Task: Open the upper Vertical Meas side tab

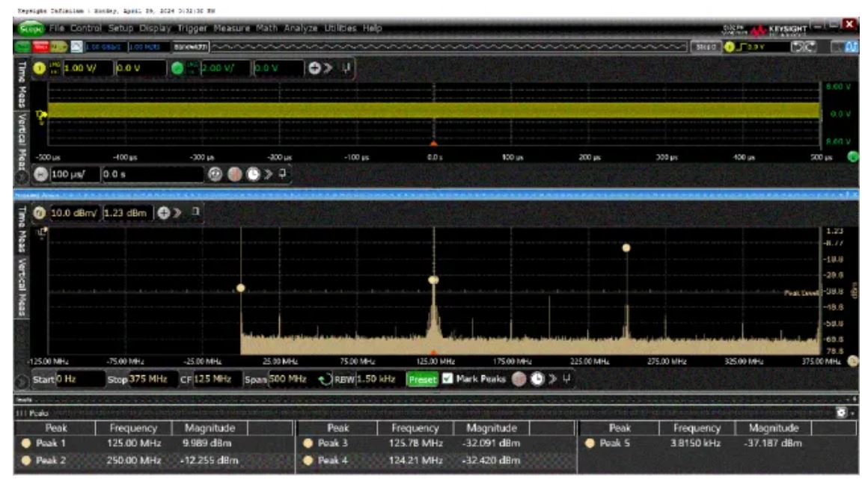Action: point(22,141)
